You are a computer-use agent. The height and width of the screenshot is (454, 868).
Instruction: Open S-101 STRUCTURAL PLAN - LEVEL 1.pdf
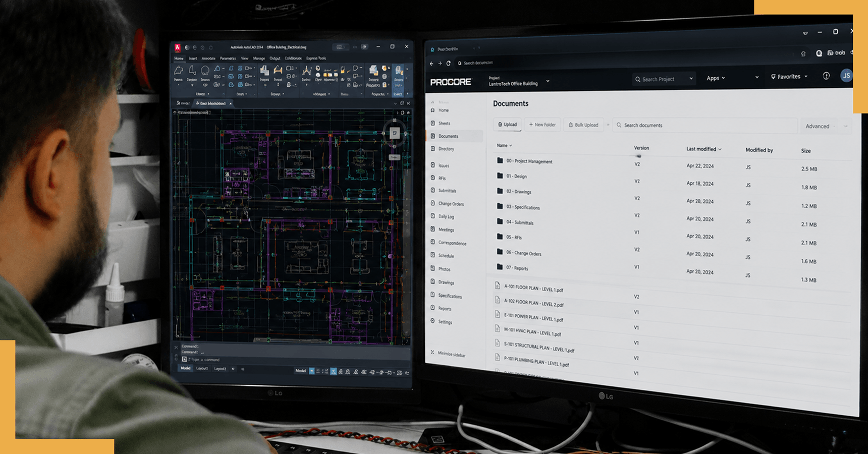click(534, 347)
